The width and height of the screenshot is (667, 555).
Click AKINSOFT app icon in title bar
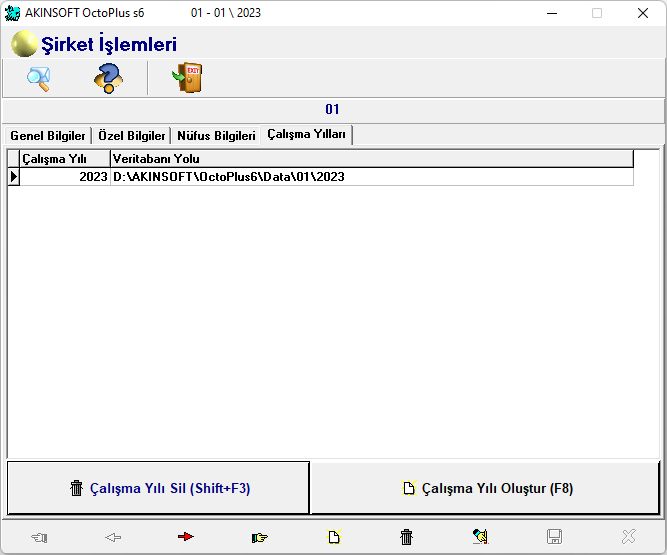[x=12, y=13]
